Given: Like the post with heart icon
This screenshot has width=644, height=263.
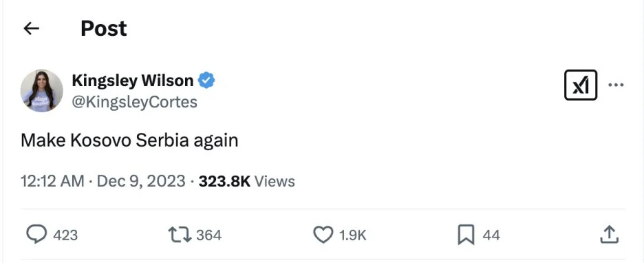Looking at the screenshot, I should tap(323, 235).
